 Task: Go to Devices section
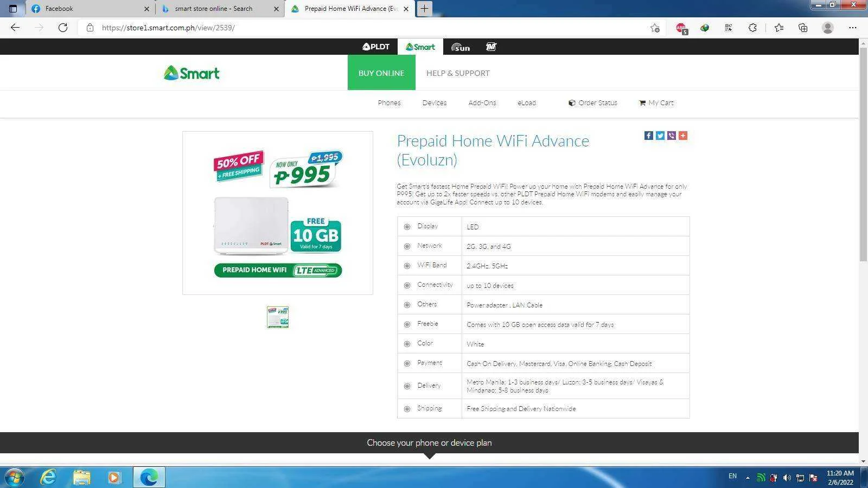(435, 103)
